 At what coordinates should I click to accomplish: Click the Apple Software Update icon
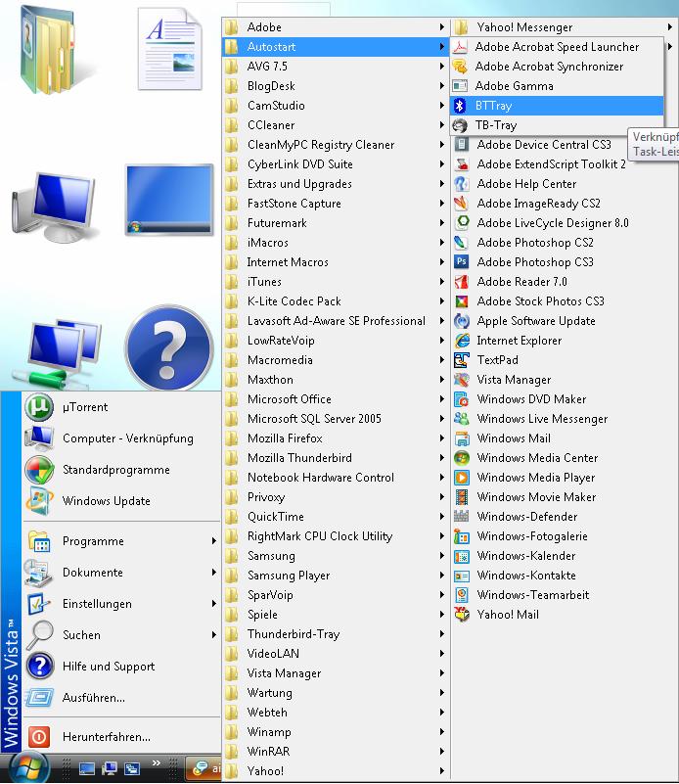(x=461, y=321)
